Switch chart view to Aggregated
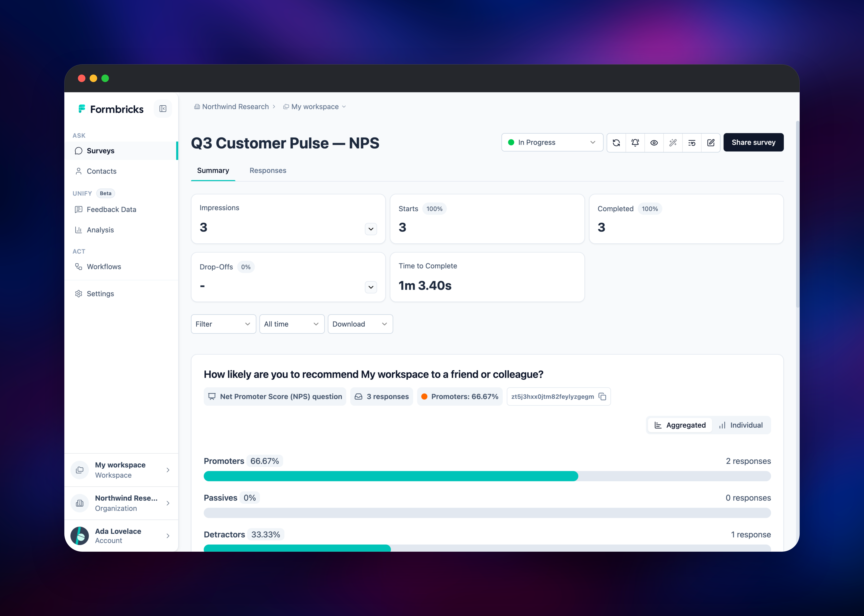 [680, 425]
